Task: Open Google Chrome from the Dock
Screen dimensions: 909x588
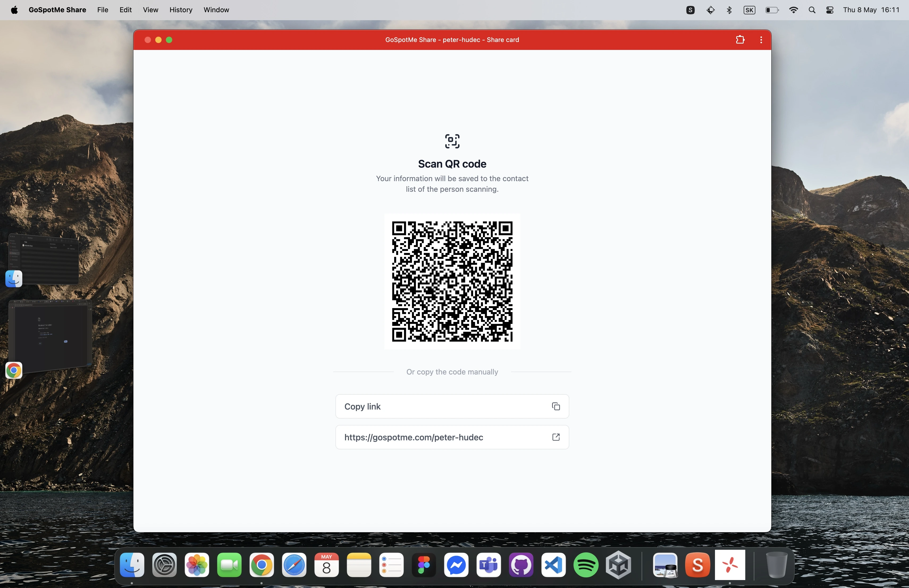Action: (262, 565)
